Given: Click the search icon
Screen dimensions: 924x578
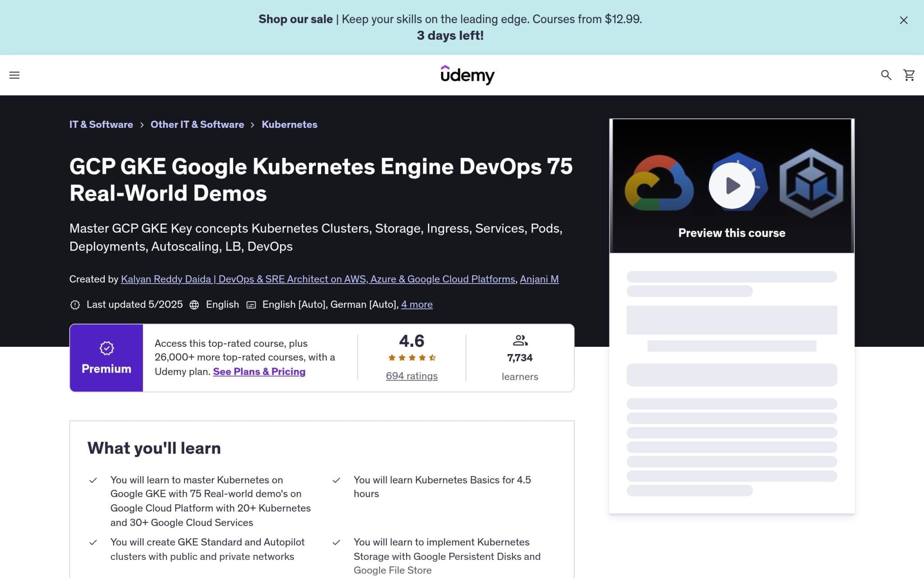Looking at the screenshot, I should click(886, 75).
